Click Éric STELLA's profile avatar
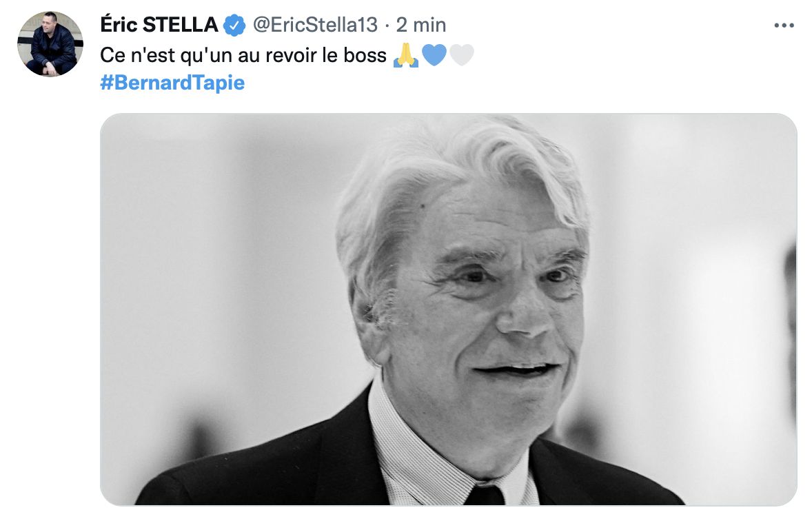 50,43
